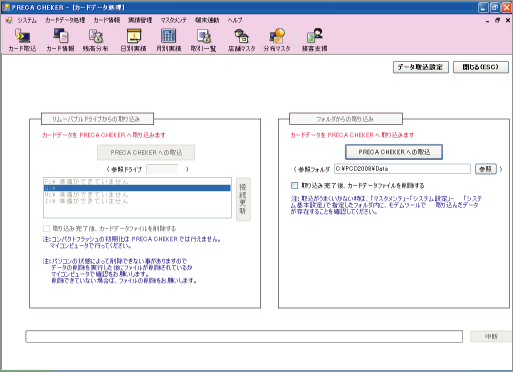Screen dimensions: 513x372
Task: Click the 参照ドライブ field
Action: [162, 169]
